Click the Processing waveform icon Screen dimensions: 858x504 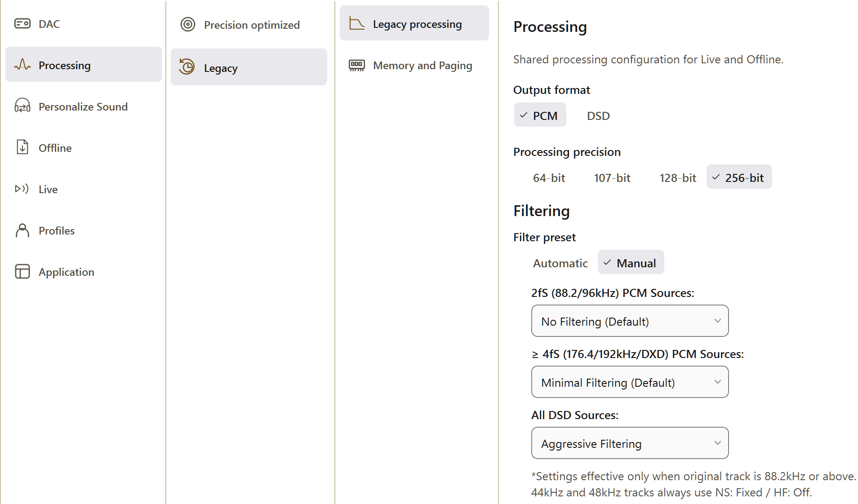[22, 65]
